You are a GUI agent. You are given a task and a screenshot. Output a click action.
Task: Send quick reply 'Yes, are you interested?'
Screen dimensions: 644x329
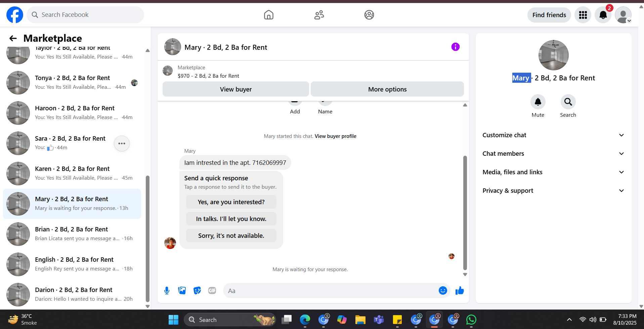(231, 202)
